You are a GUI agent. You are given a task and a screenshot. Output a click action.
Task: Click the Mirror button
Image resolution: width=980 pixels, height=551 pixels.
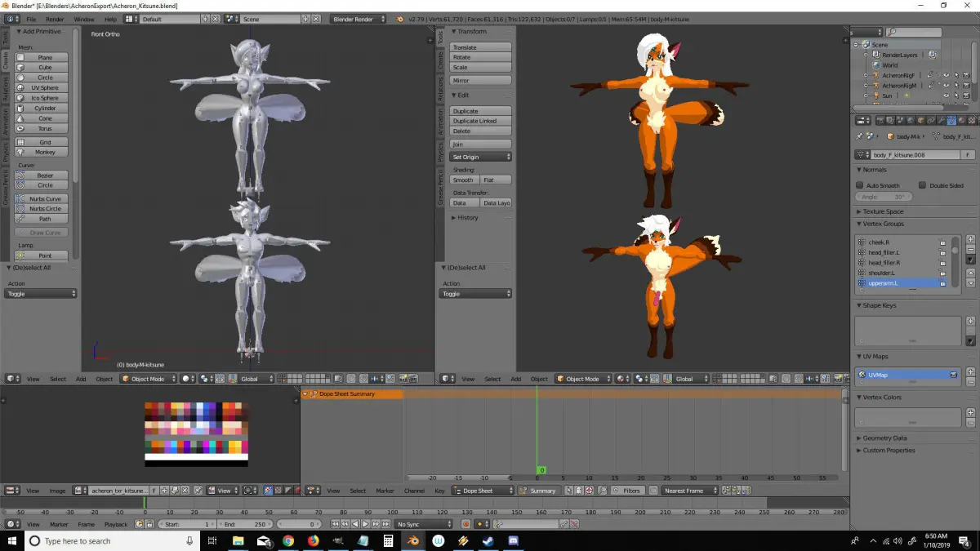(481, 81)
